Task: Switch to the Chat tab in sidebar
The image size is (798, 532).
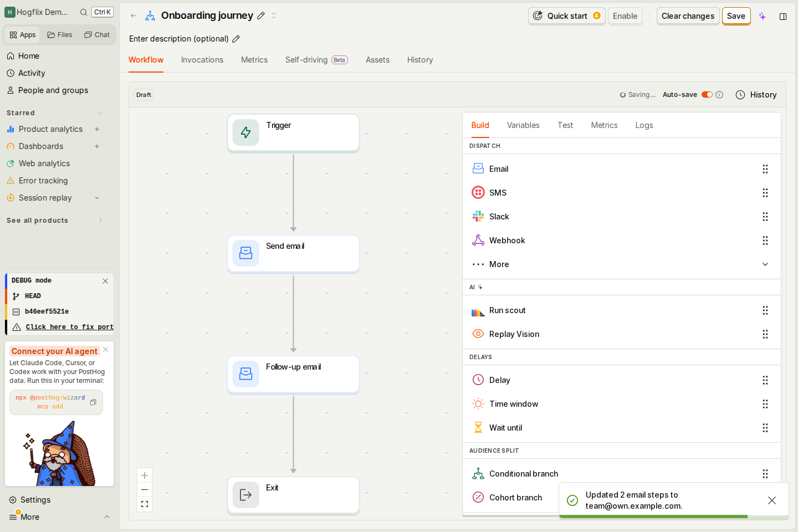Action: pyautogui.click(x=97, y=35)
